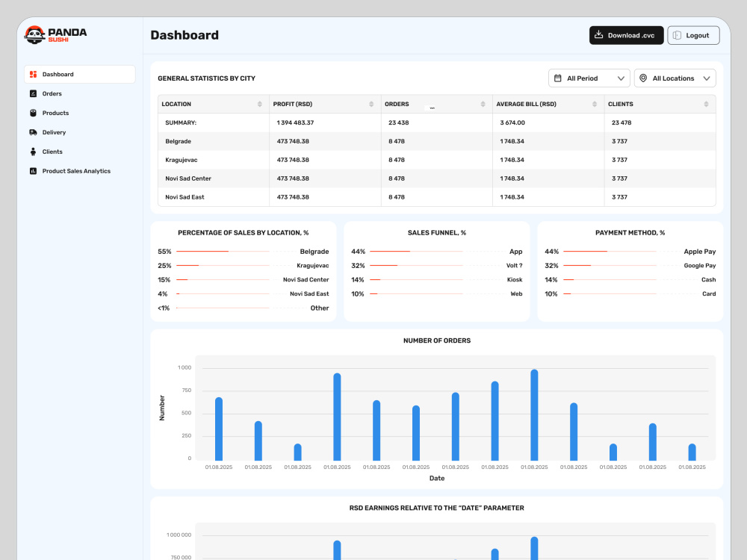Click the RSD Earnings chart title
This screenshot has width=747, height=560.
click(436, 508)
